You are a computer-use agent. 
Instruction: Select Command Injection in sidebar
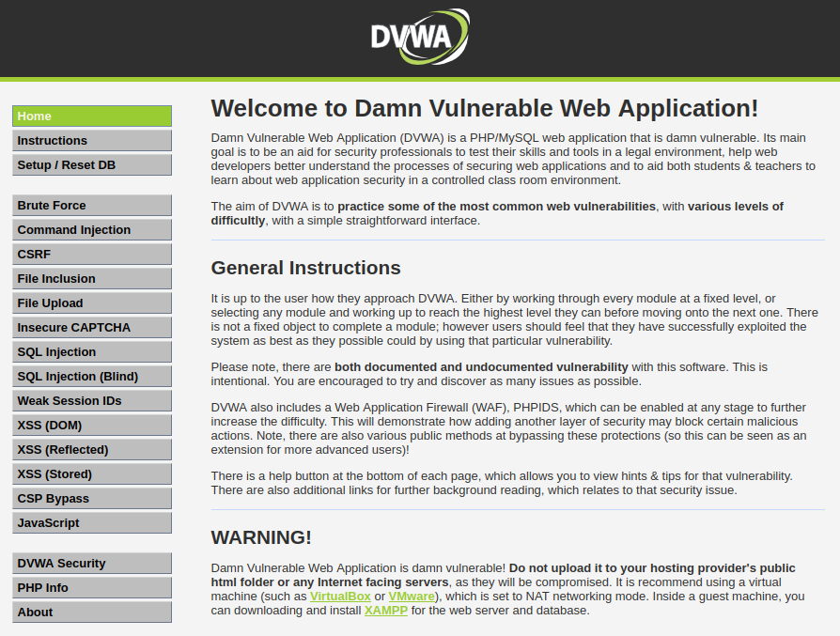(x=92, y=230)
